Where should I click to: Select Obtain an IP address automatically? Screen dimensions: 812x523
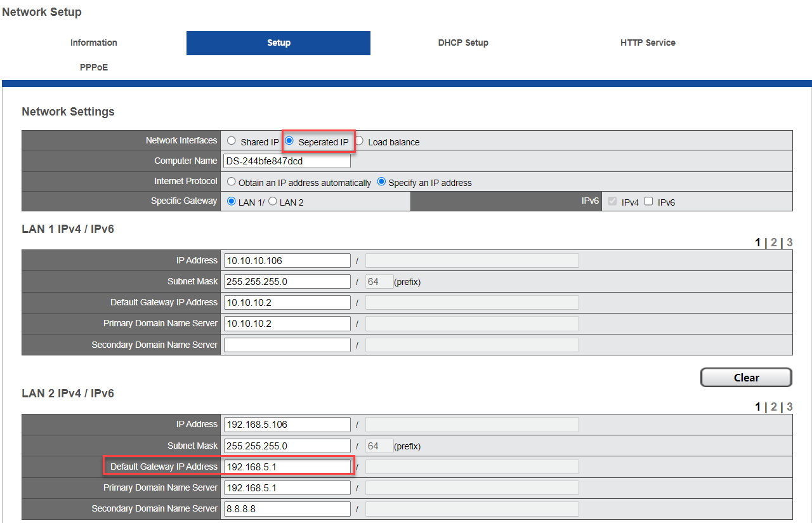pyautogui.click(x=232, y=182)
